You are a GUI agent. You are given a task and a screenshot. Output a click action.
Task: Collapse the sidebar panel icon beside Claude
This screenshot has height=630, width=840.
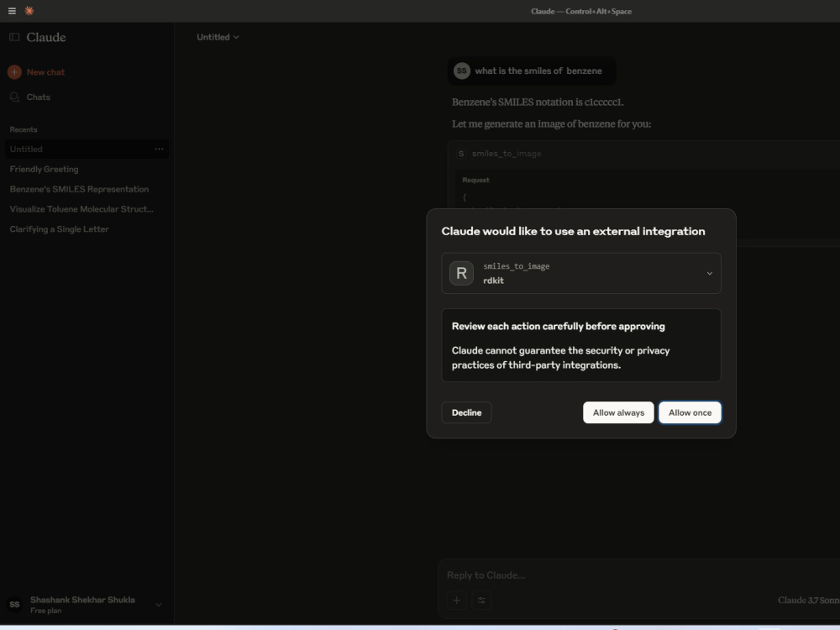coord(14,37)
